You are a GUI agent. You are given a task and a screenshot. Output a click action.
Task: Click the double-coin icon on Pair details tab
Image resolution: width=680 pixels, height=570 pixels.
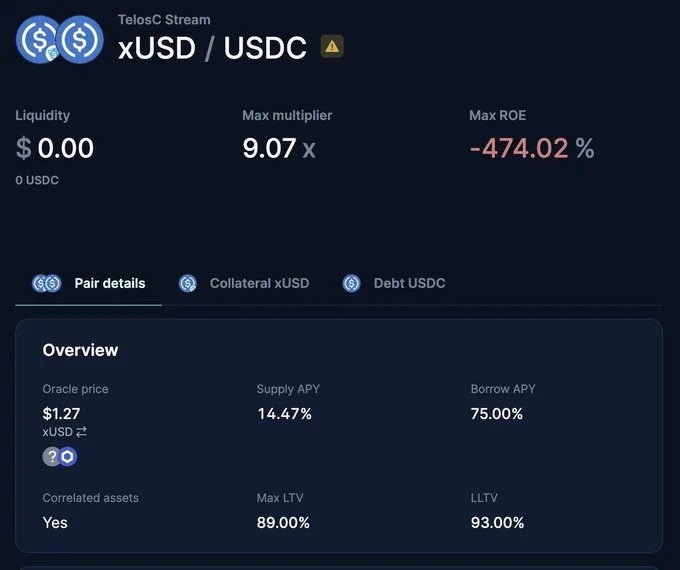[x=46, y=283]
